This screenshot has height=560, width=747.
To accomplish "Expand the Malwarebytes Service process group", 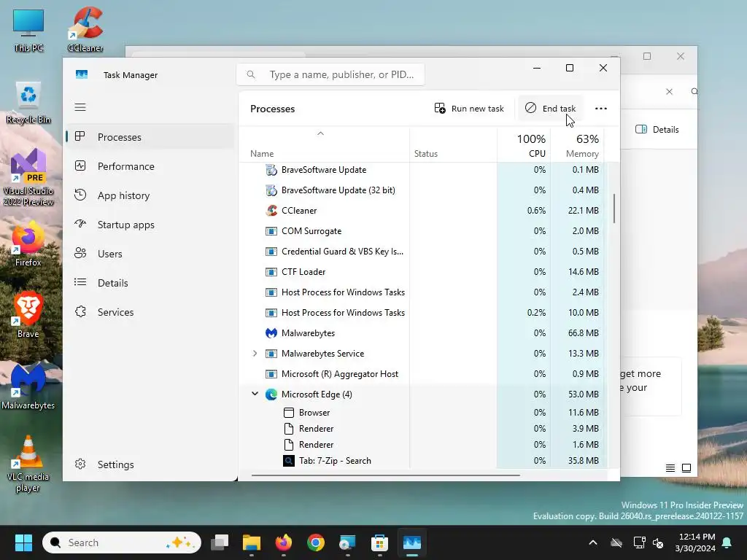I will (x=255, y=354).
